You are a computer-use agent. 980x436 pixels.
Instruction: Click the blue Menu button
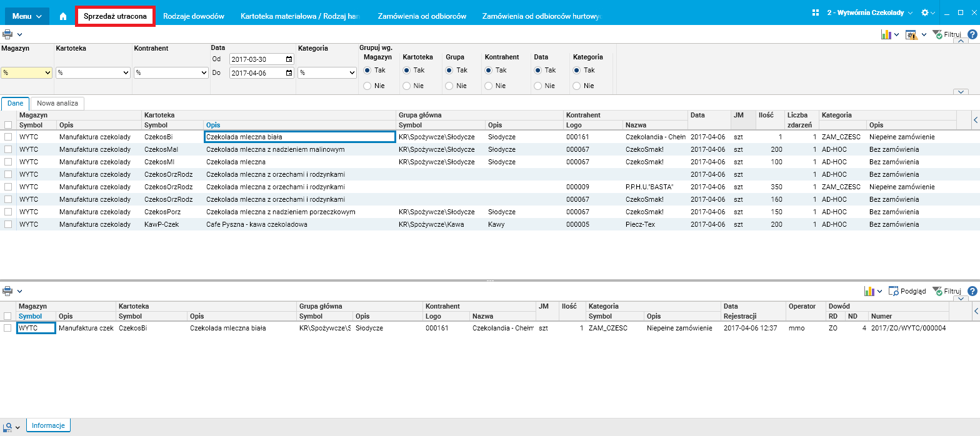coord(27,16)
